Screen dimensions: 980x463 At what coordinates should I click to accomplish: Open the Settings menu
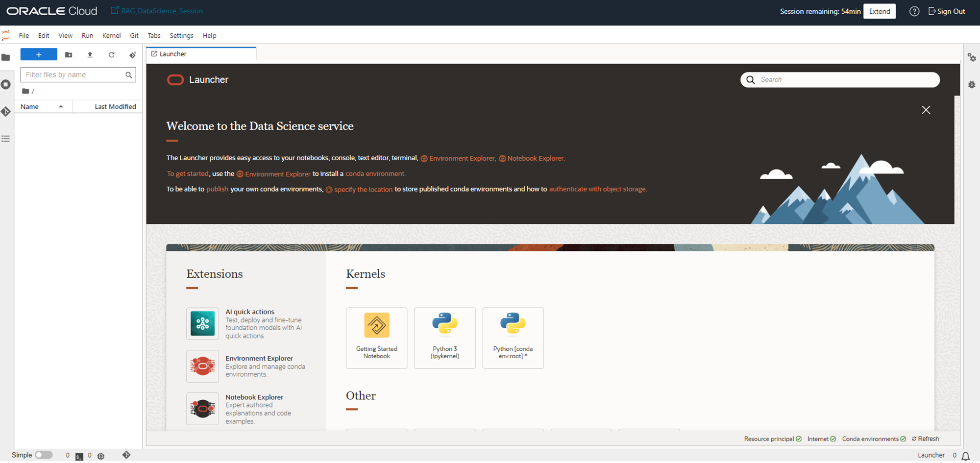[x=181, y=35]
